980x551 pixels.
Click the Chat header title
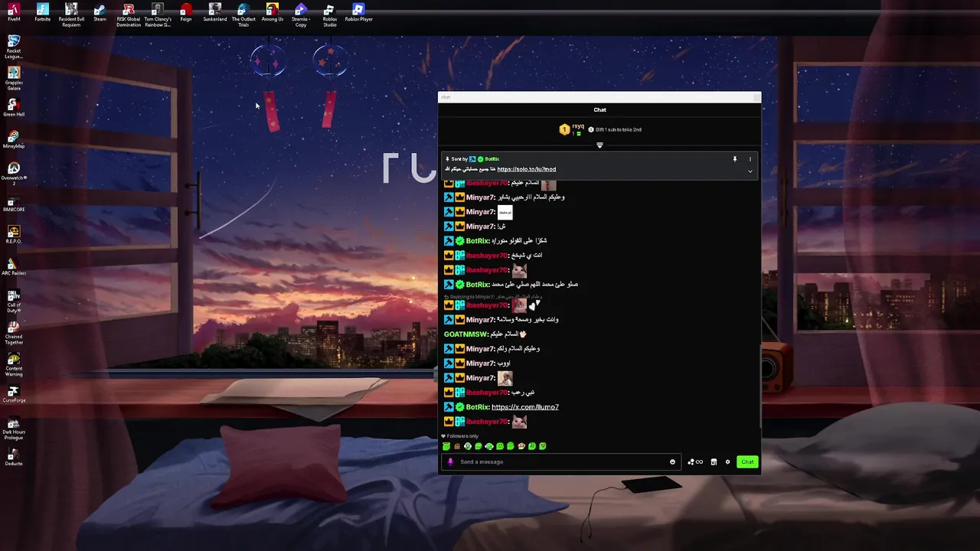point(599,109)
